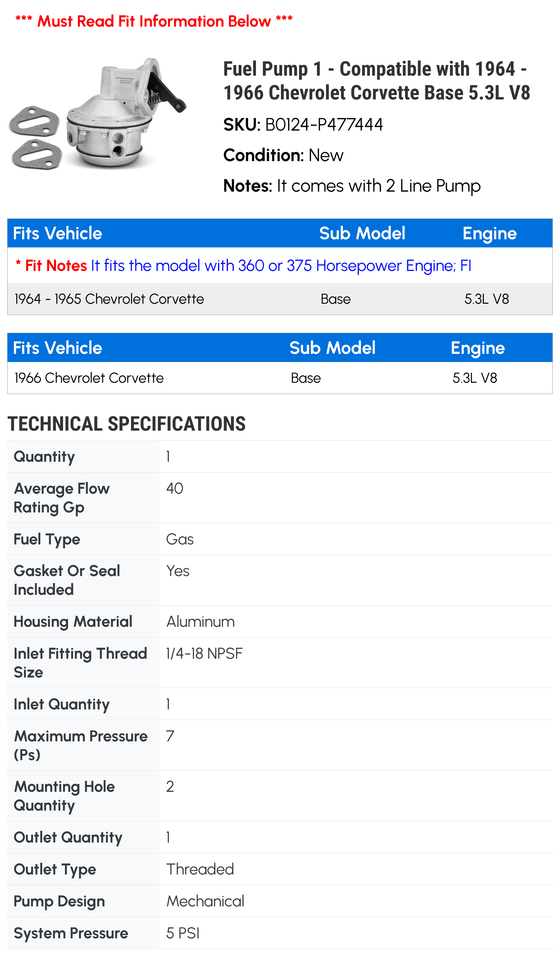560x956 pixels.
Task: Click the Pump Design Mechanical value
Action: click(205, 901)
